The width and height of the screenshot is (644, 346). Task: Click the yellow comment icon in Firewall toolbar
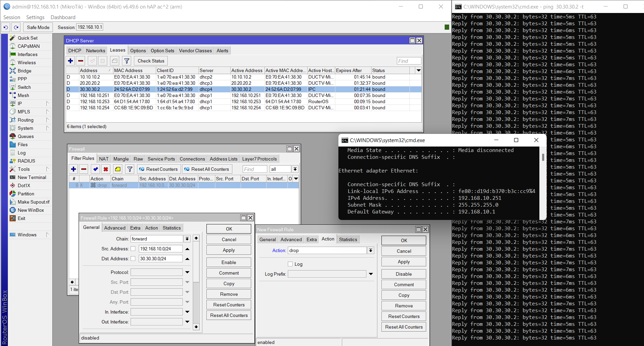coord(118,169)
